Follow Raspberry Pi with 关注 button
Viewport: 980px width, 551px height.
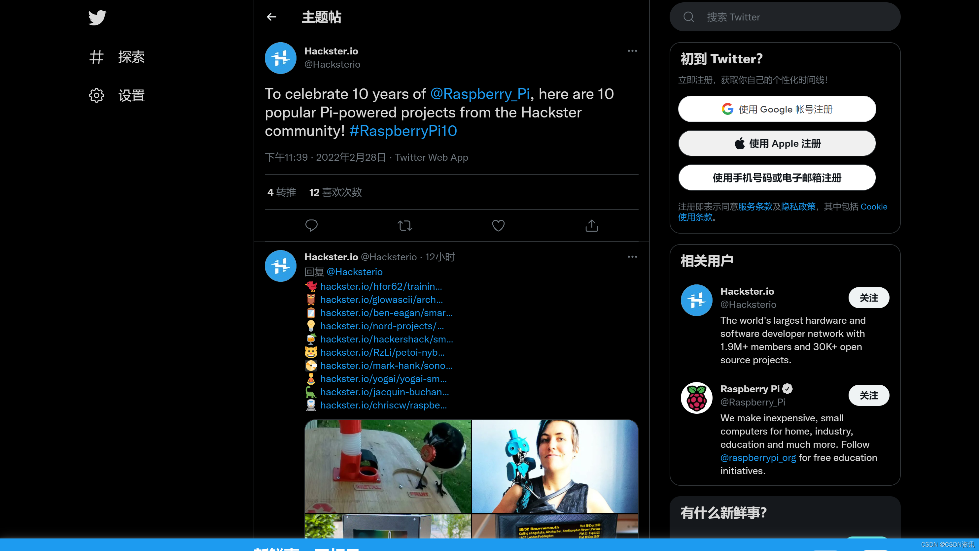[x=868, y=396]
